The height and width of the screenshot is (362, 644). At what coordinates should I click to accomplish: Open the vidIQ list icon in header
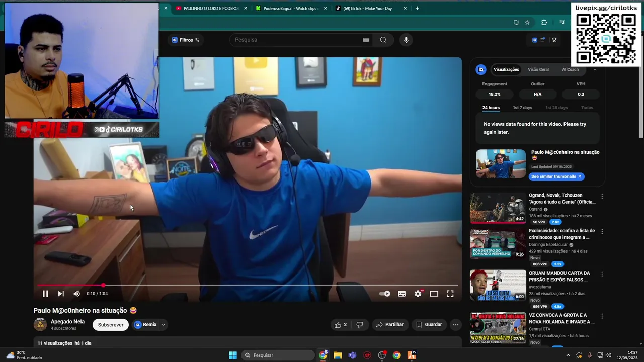[x=542, y=40]
